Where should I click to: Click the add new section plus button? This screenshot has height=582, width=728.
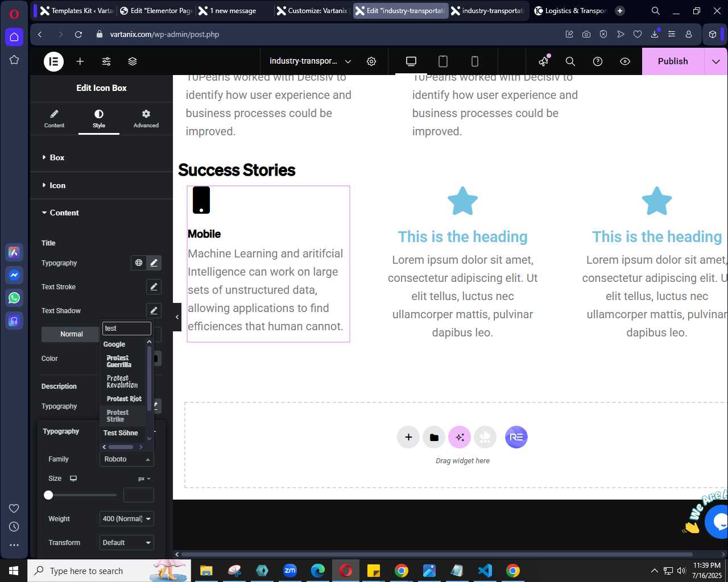pos(408,437)
